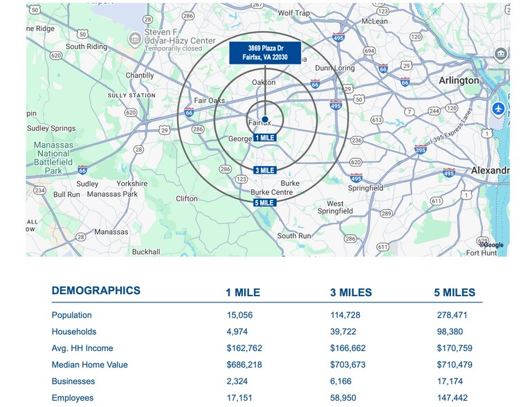
Task: Click the DEMOGRAPHICS heading
Action: tap(95, 291)
